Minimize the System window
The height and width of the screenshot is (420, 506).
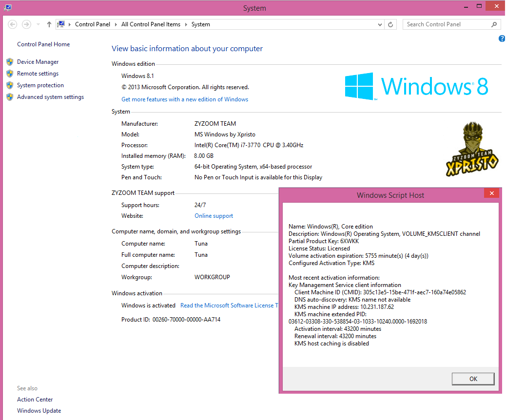(466, 7)
